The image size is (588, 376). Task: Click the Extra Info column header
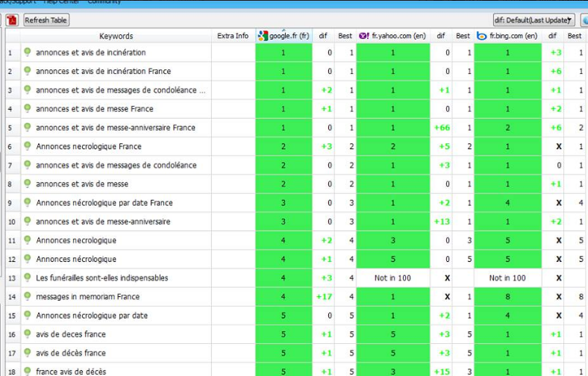233,36
